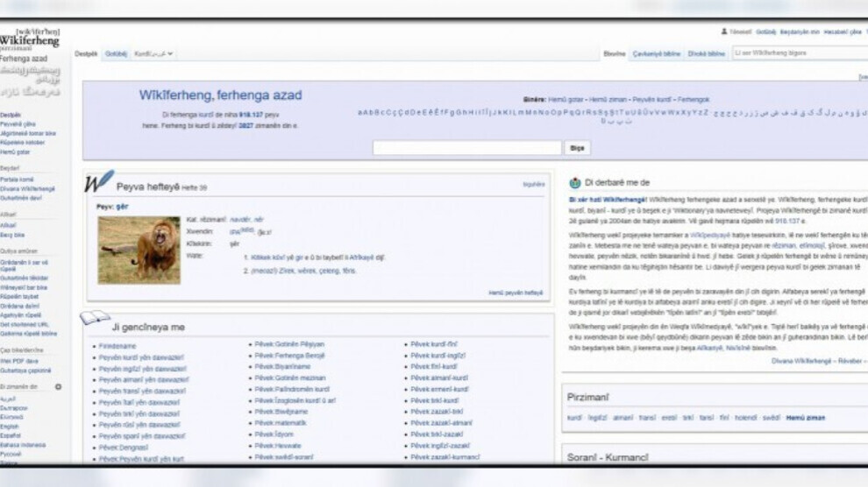This screenshot has width=868, height=487.
Task: Click the open book icon beside Ji gencîneya me
Action: [95, 317]
